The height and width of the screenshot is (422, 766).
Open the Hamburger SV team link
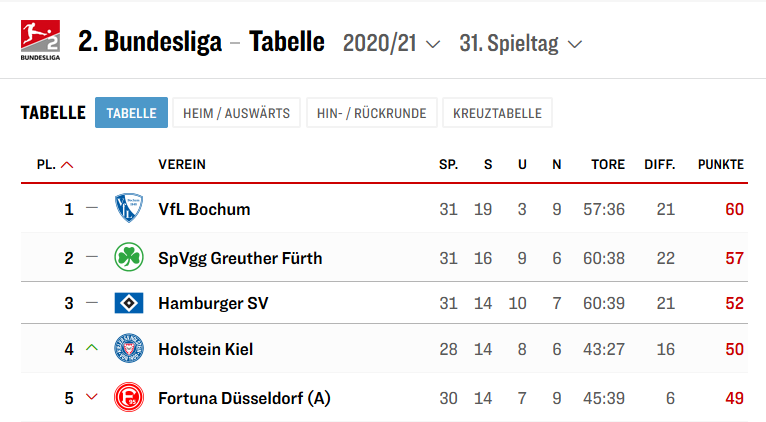(x=213, y=303)
